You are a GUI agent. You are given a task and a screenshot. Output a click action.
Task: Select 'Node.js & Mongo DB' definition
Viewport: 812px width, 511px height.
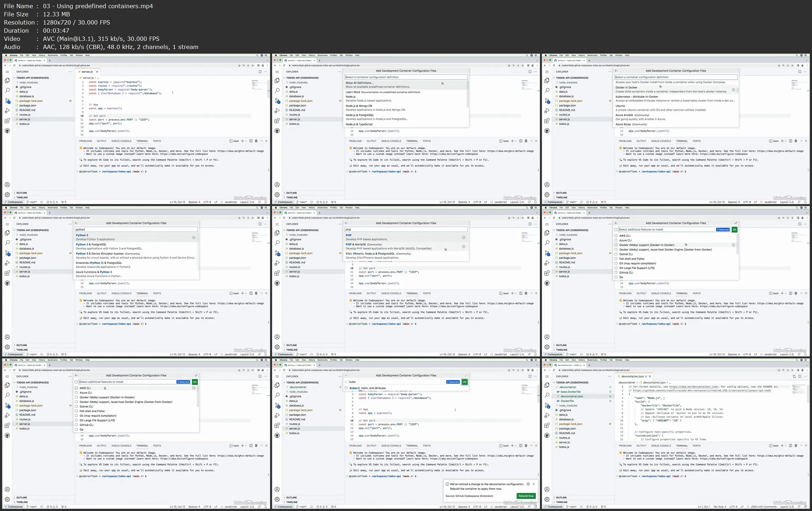[x=406, y=108]
